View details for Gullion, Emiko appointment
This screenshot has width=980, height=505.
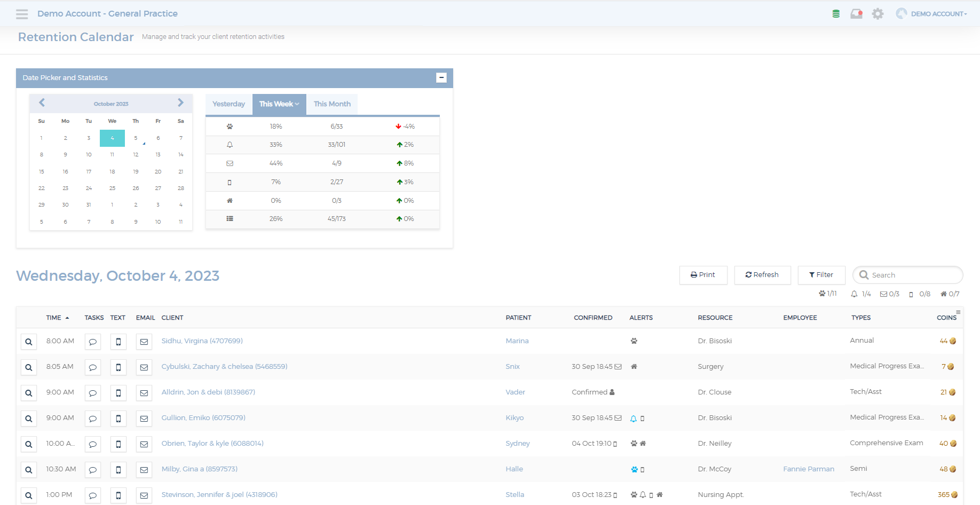pyautogui.click(x=29, y=419)
